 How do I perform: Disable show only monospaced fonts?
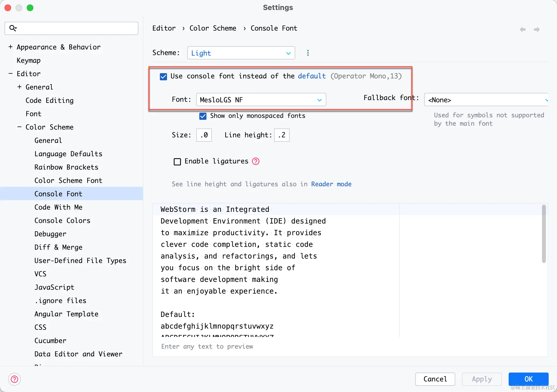(x=203, y=116)
